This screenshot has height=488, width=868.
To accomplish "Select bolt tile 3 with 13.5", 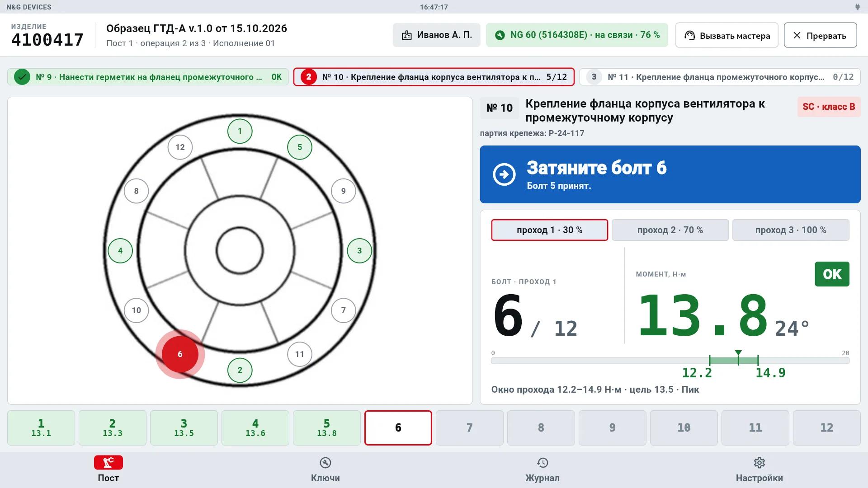I will coord(184,428).
